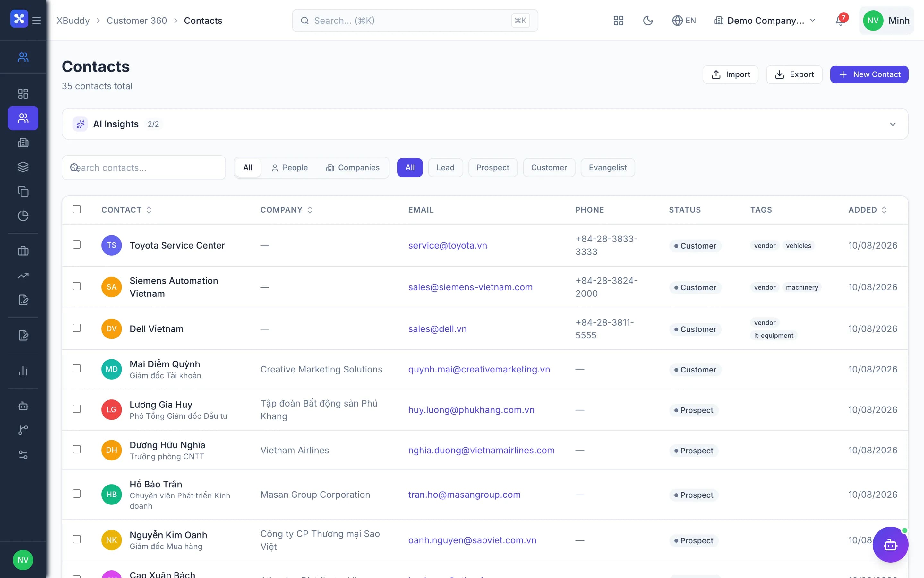This screenshot has width=924, height=578.
Task: Open the git branch sidebar icon
Action: point(23,430)
